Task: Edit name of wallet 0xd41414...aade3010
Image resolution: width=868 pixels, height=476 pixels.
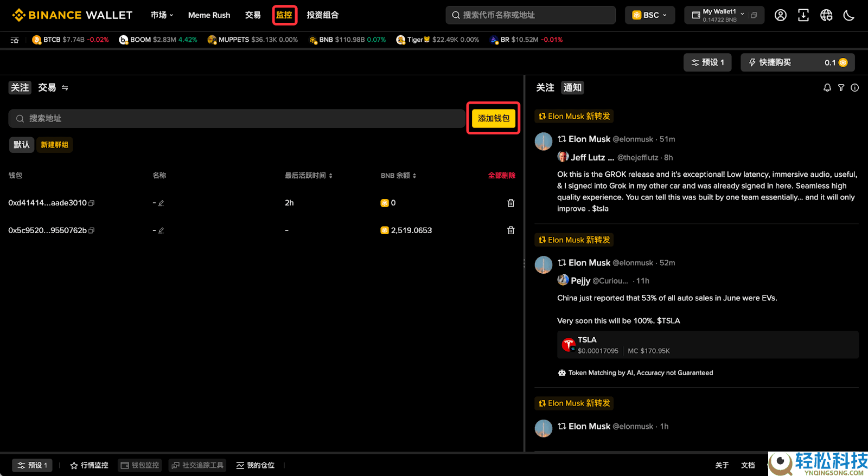Action: click(x=161, y=203)
